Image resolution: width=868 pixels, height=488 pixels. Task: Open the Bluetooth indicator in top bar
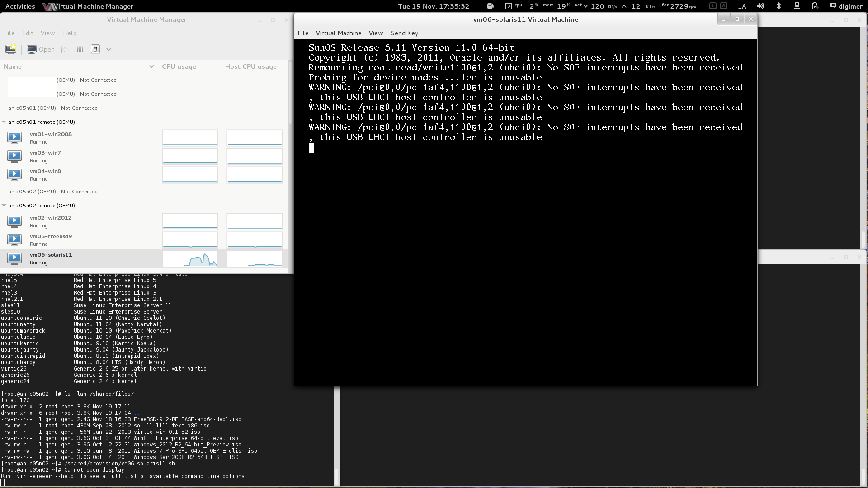point(778,6)
